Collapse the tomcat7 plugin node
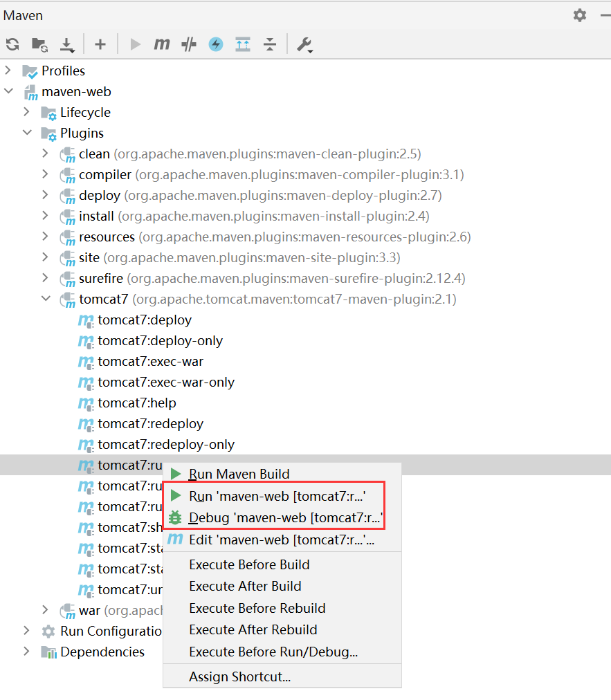Viewport: 611px width, 700px height. click(46, 299)
